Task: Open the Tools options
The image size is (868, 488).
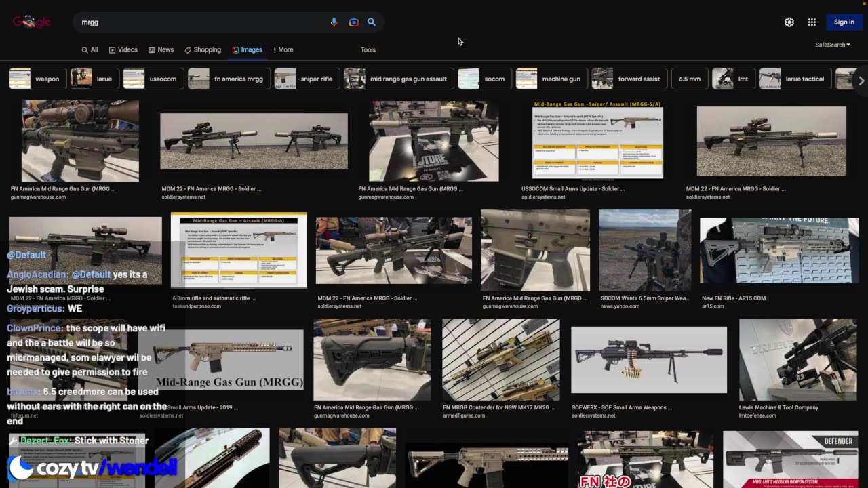Action: [x=368, y=50]
